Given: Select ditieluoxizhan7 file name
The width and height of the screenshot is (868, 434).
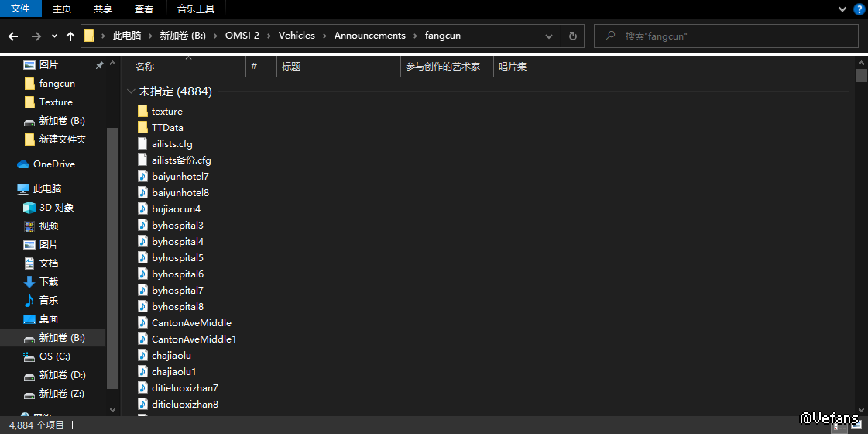Looking at the screenshot, I should pyautogui.click(x=185, y=388).
